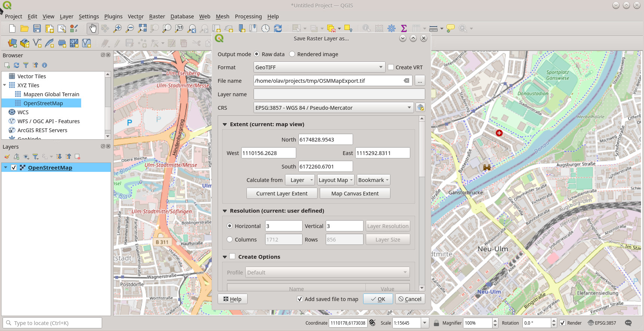Click the Cancel button
This screenshot has height=331, width=644.
tap(410, 299)
